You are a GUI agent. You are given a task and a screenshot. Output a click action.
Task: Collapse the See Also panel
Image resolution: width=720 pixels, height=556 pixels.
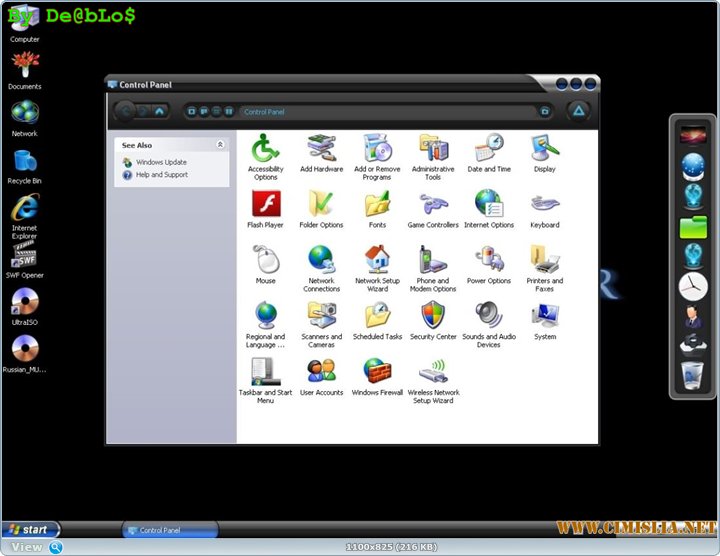coord(220,145)
